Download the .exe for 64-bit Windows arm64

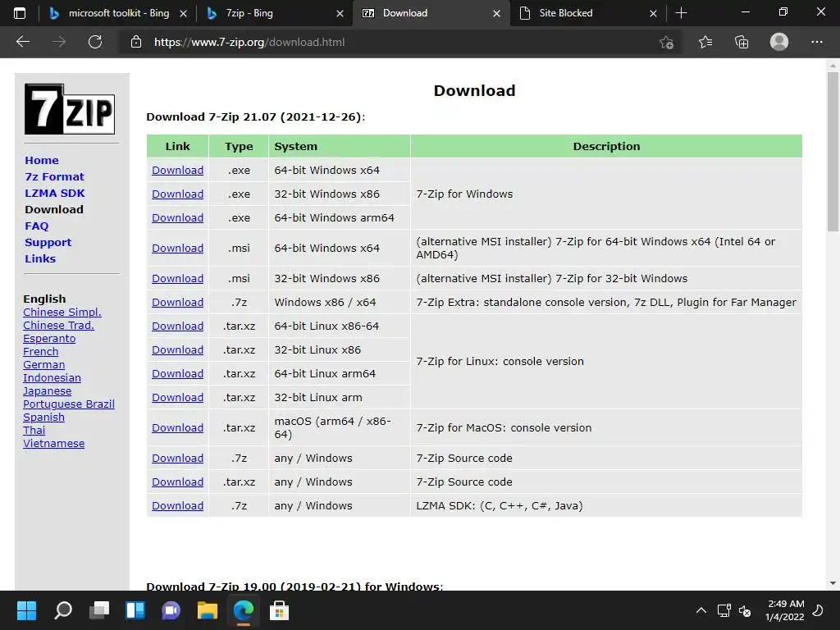177,218
